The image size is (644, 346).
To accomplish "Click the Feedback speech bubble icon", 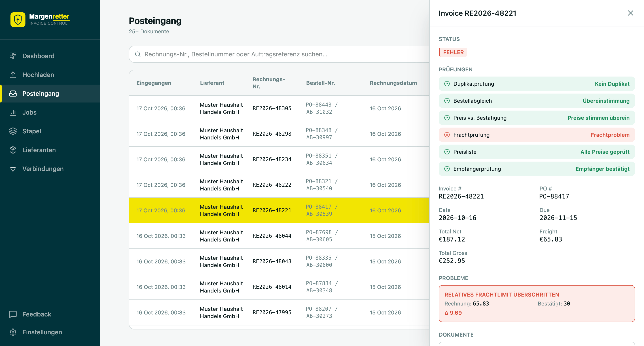I will coord(13,314).
